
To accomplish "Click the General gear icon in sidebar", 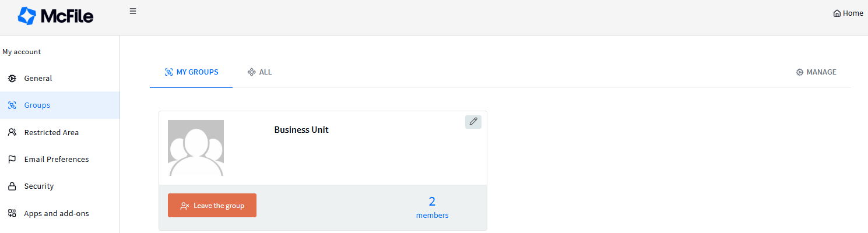I will tap(12, 78).
